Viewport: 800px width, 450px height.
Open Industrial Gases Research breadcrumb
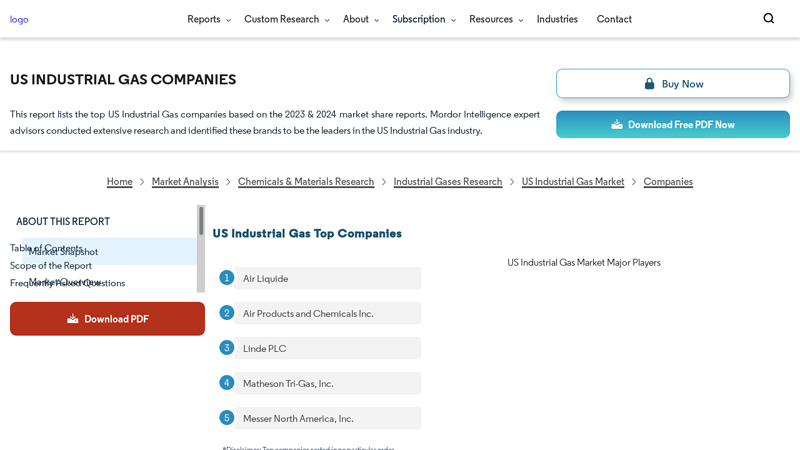[447, 182]
